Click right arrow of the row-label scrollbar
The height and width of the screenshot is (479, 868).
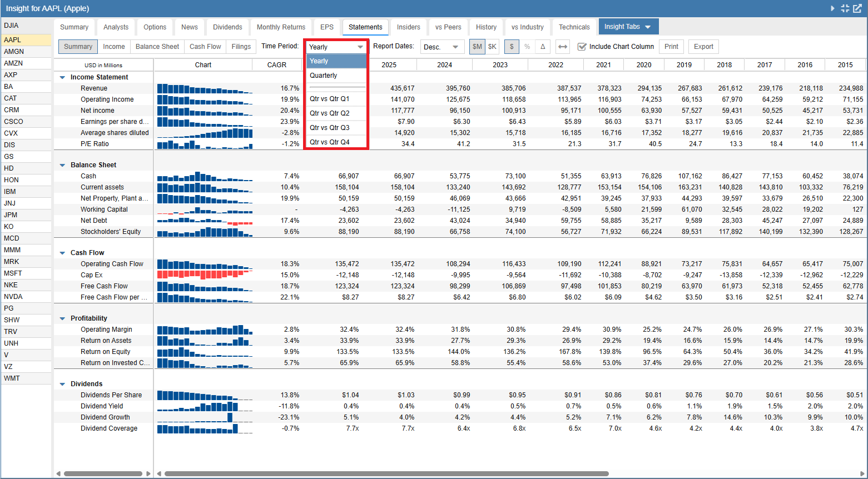[148, 473]
